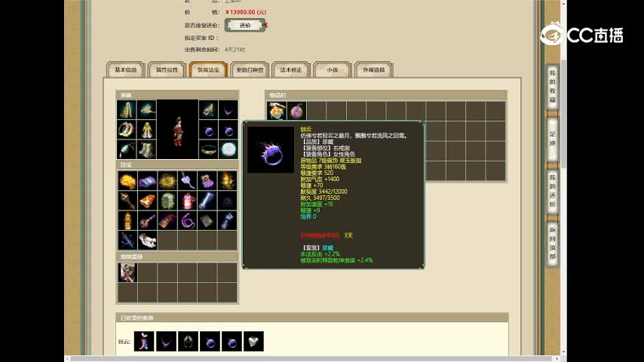Click 返回顶部 to return to top
Screen dimensions: 644x362
point(553,244)
